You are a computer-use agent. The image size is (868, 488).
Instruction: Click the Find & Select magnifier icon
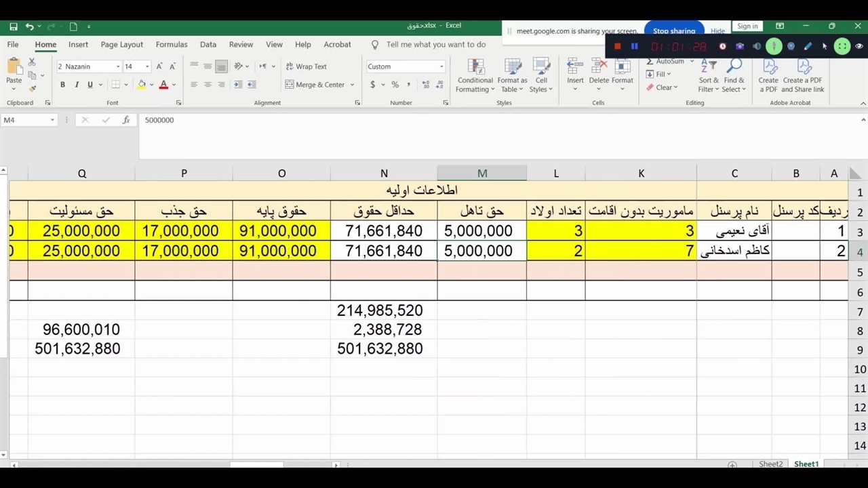click(x=733, y=75)
